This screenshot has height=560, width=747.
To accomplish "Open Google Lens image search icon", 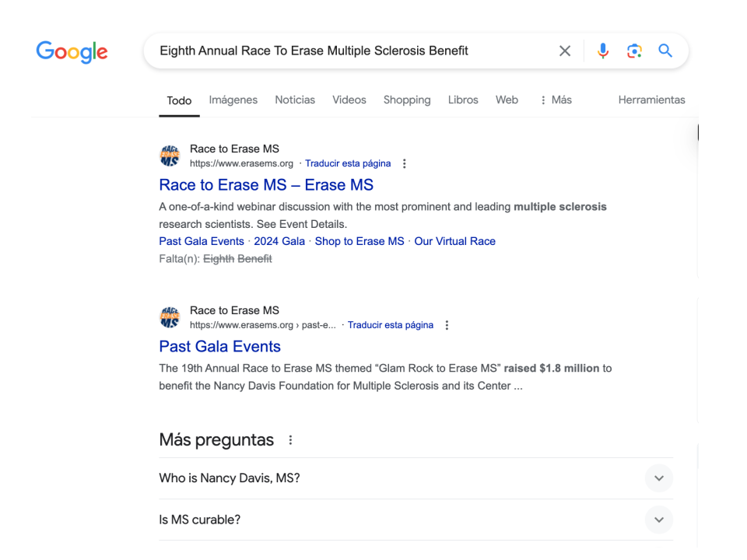I will (633, 51).
